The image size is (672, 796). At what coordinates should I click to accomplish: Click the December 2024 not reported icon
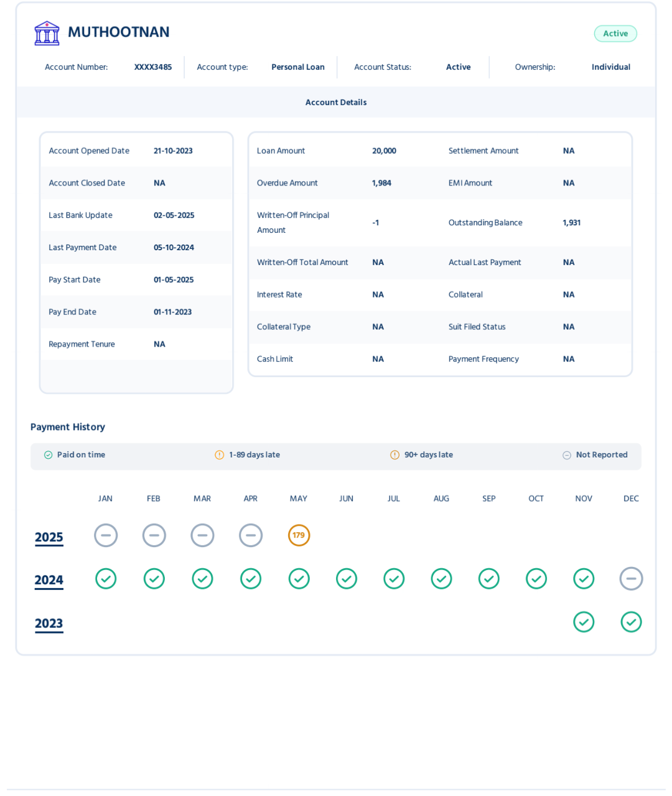tap(631, 579)
